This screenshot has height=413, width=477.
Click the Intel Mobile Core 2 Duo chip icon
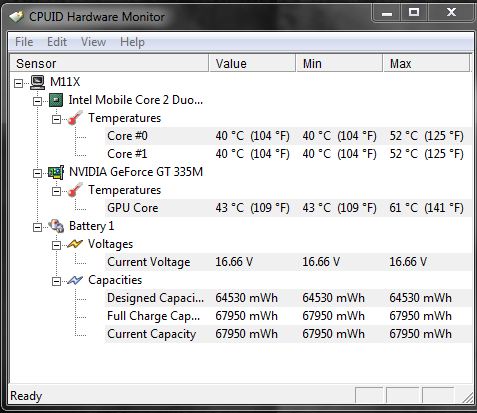[56, 100]
